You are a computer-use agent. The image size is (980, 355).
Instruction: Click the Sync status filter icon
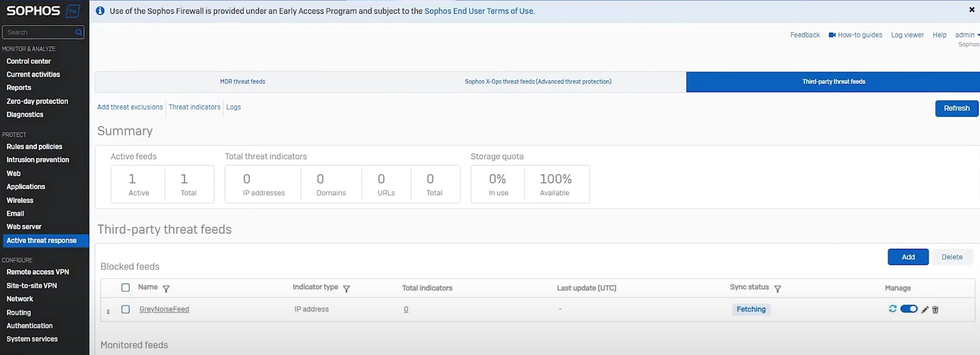(777, 289)
